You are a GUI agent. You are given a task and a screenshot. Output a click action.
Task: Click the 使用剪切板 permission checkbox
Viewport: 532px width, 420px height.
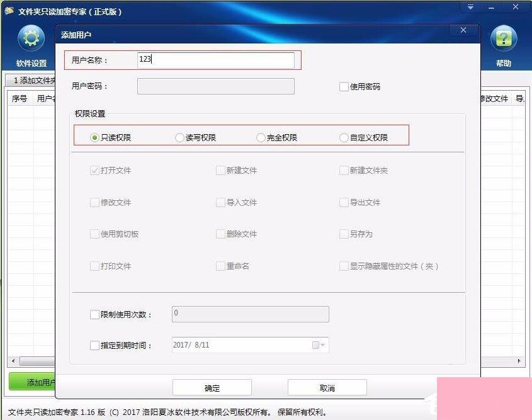click(94, 234)
